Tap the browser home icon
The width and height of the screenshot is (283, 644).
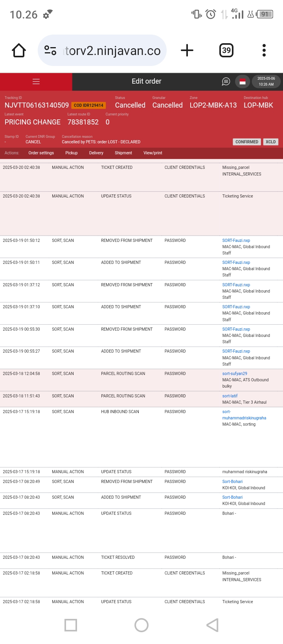click(x=19, y=50)
